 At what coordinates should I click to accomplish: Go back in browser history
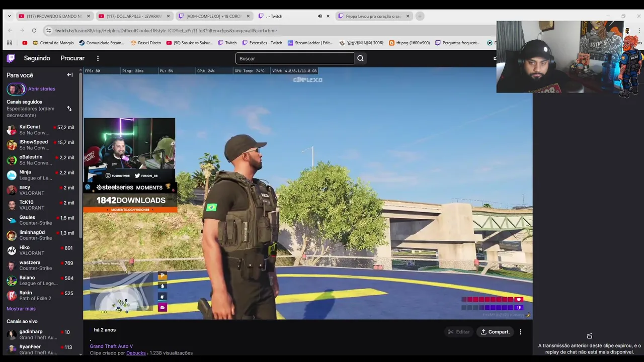click(9, 30)
